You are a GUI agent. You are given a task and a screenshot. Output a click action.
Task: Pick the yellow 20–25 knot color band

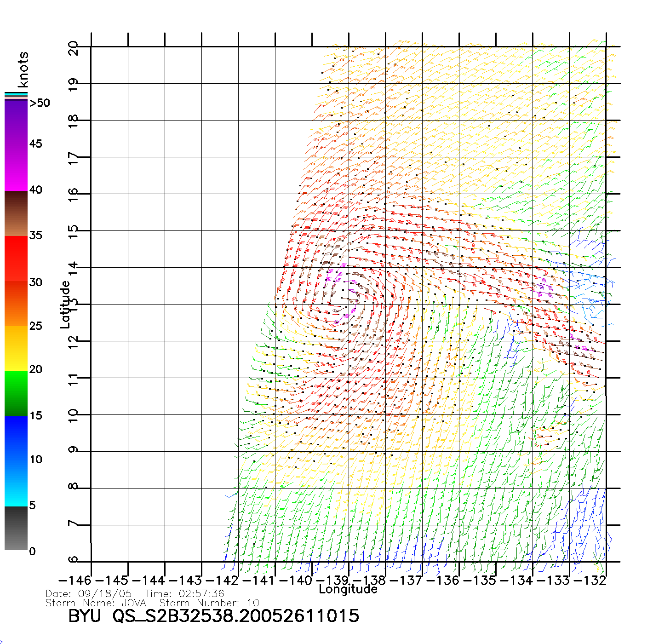tap(16, 348)
